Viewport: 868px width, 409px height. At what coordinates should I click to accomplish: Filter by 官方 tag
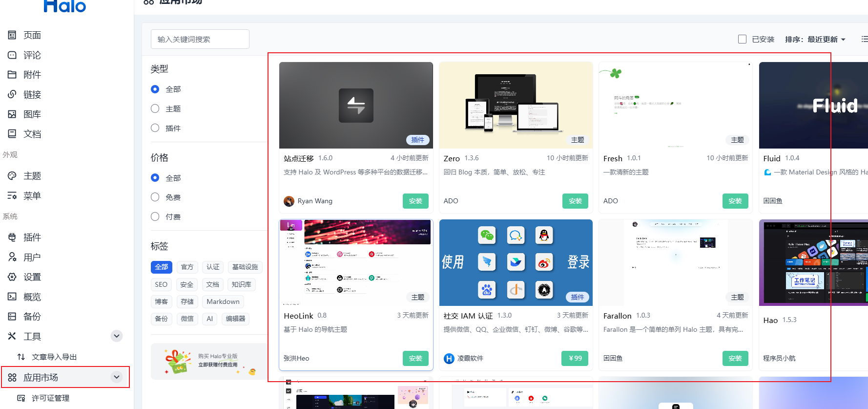pyautogui.click(x=187, y=267)
